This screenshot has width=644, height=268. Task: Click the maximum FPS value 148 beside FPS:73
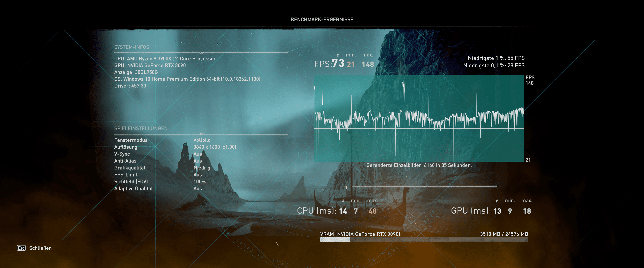point(368,64)
